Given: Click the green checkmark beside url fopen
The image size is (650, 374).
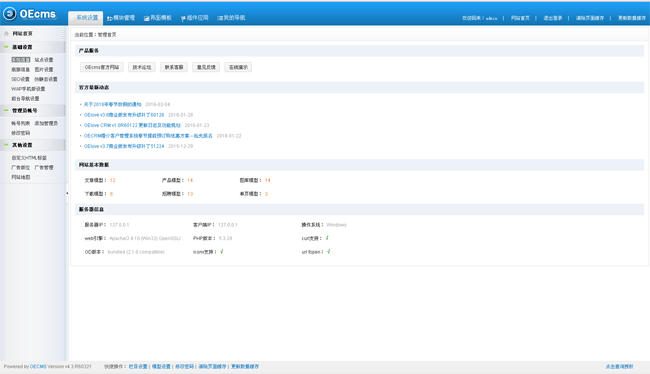Looking at the screenshot, I should [329, 252].
